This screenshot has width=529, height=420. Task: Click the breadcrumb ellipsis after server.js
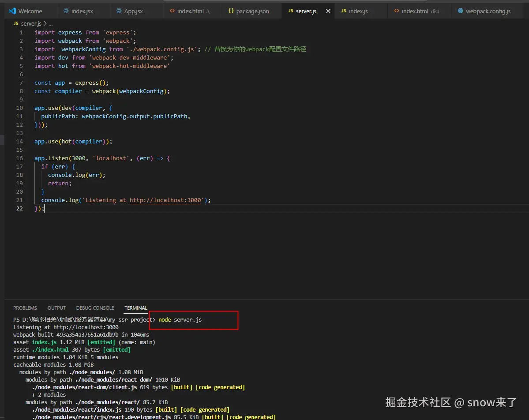click(x=51, y=24)
